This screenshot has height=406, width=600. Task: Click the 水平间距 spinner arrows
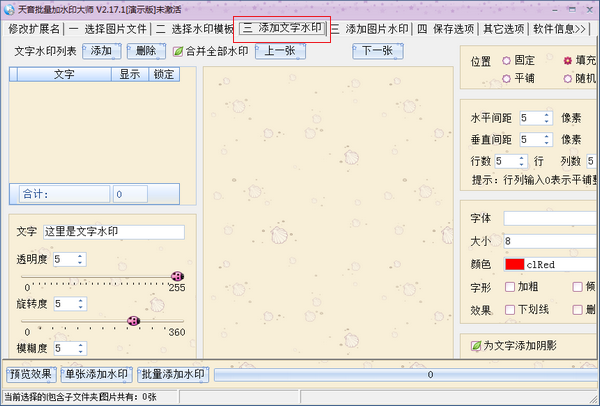548,118
